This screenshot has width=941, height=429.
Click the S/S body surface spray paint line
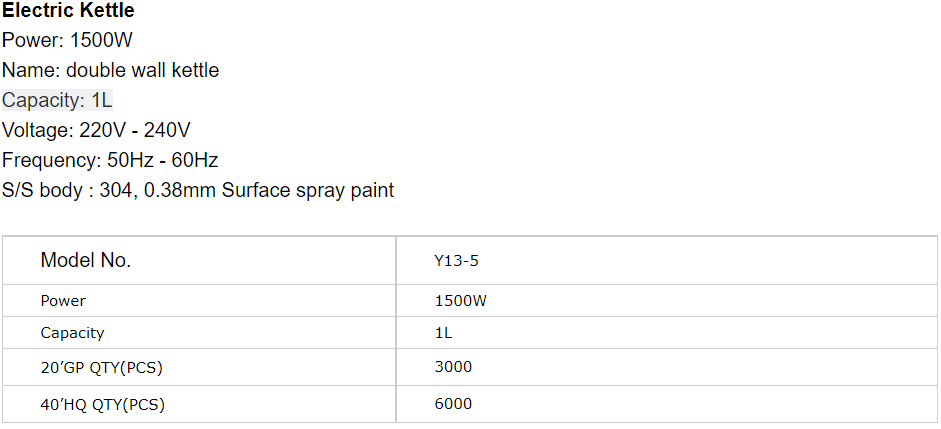pos(198,190)
